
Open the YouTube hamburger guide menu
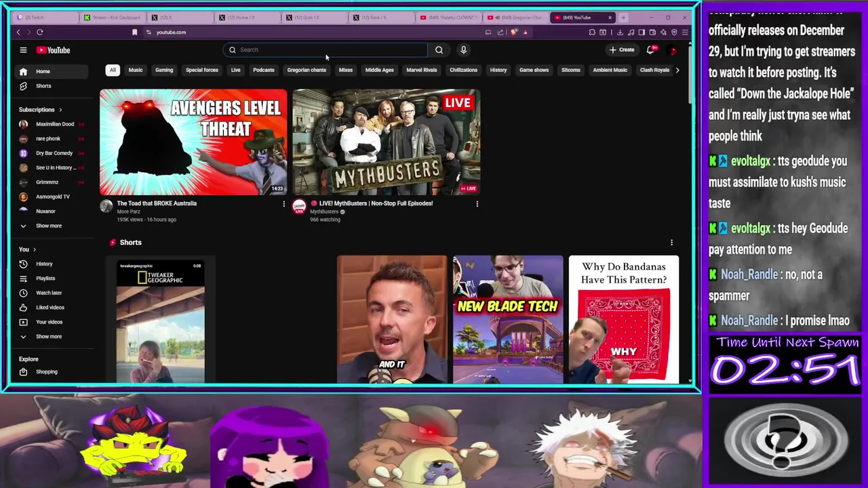23,50
